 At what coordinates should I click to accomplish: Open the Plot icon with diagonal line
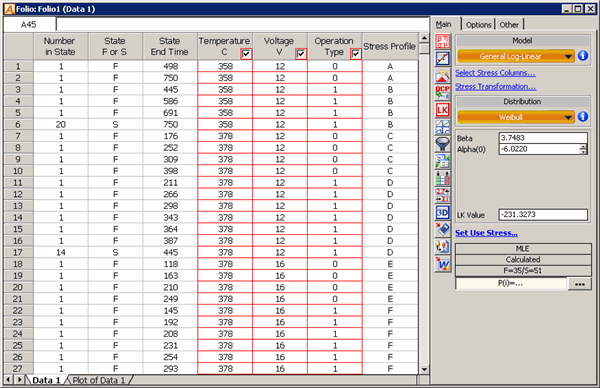coord(442,58)
